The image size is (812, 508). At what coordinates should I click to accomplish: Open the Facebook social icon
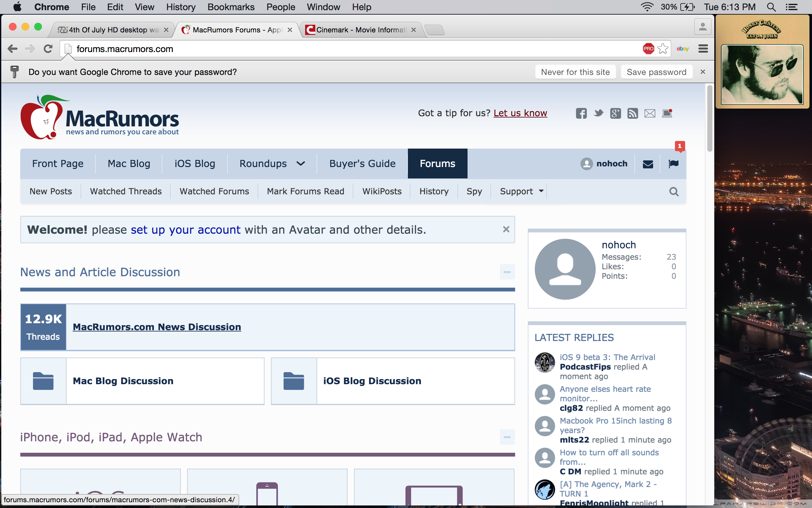click(x=581, y=113)
